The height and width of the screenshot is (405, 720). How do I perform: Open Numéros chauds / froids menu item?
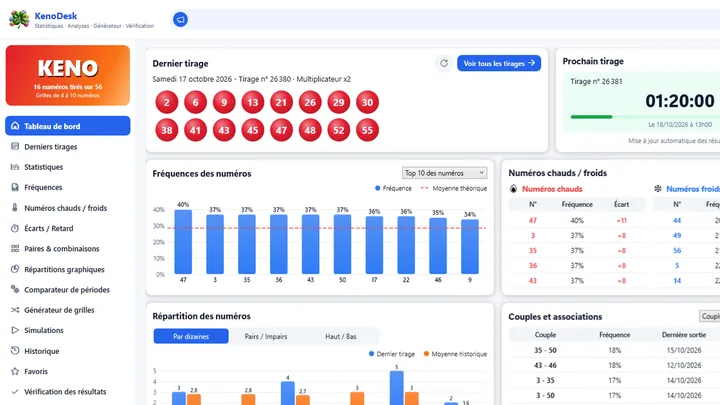tap(68, 208)
